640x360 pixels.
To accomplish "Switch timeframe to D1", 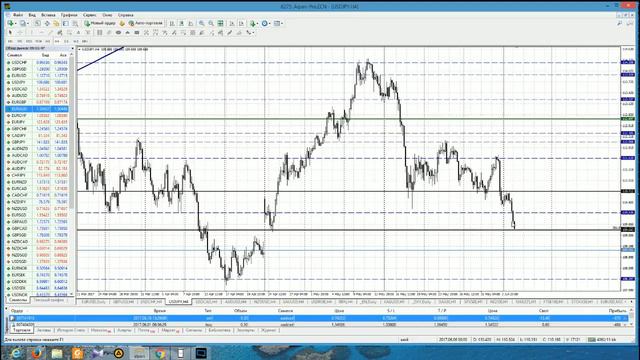I will tap(66, 41).
